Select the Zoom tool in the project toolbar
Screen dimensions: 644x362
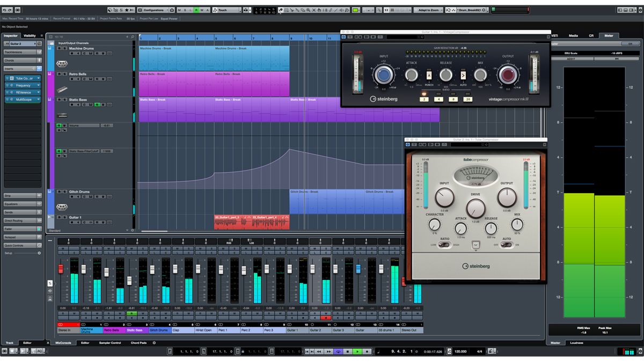pyautogui.click(x=308, y=10)
